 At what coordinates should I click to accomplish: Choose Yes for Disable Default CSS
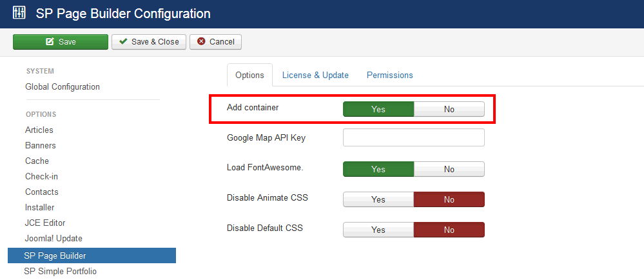tap(378, 230)
